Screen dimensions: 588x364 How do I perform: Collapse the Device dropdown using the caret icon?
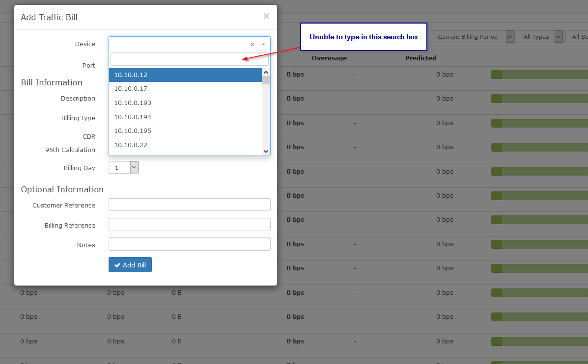point(263,44)
